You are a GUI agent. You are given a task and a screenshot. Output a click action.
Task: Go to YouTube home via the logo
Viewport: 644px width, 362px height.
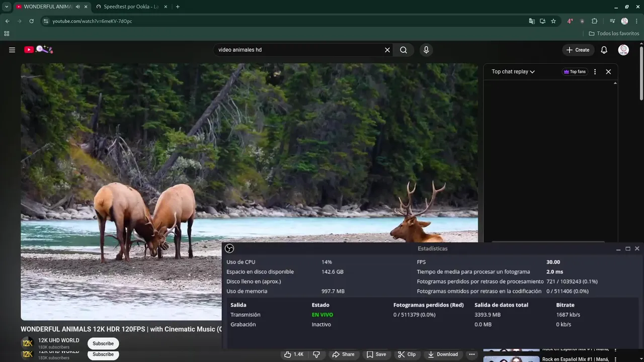pyautogui.click(x=38, y=49)
